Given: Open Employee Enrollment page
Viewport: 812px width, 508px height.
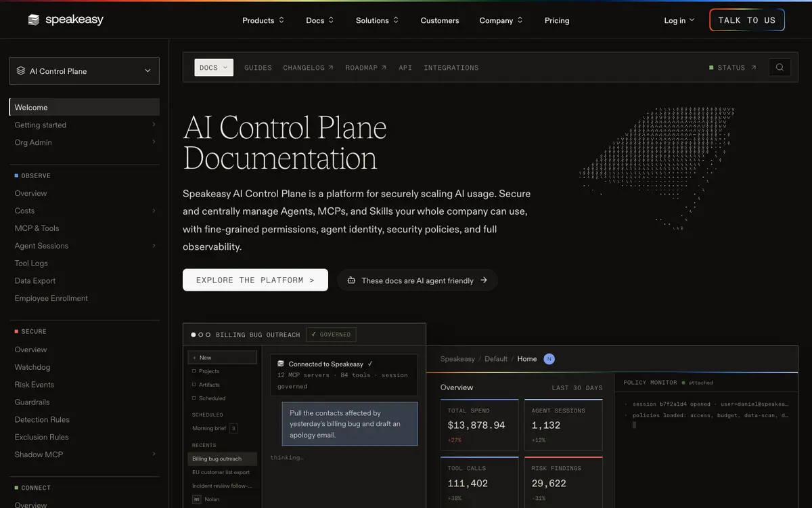Looking at the screenshot, I should point(51,298).
